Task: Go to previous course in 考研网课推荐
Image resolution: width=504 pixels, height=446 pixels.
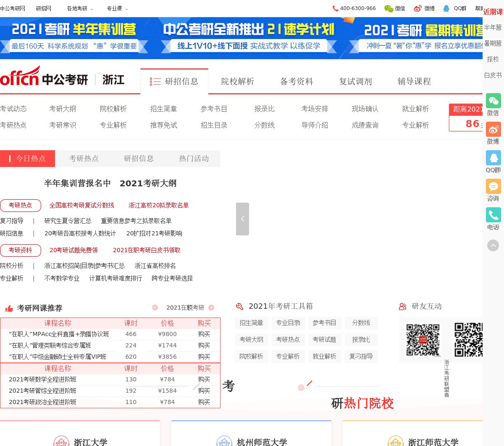Action: pos(155,308)
